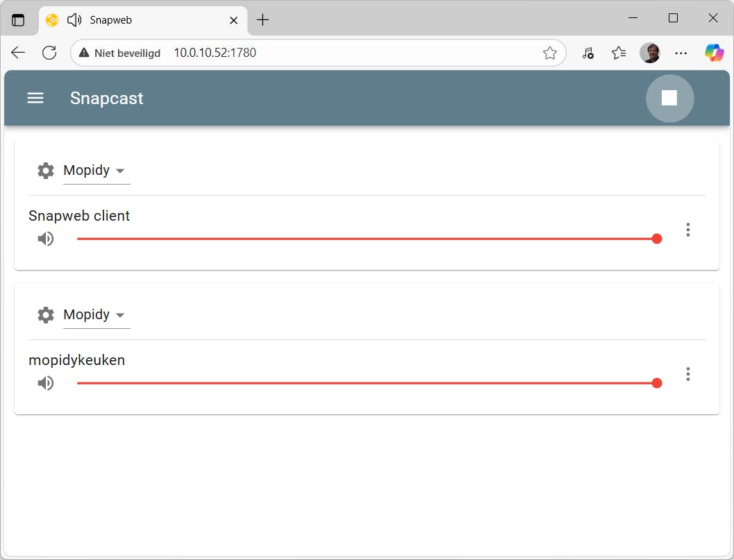Open the Copilot sidebar icon
This screenshot has width=734, height=560.
click(715, 53)
